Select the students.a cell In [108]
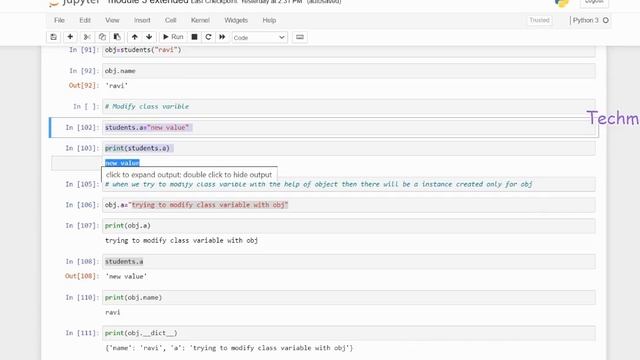 coord(349,262)
